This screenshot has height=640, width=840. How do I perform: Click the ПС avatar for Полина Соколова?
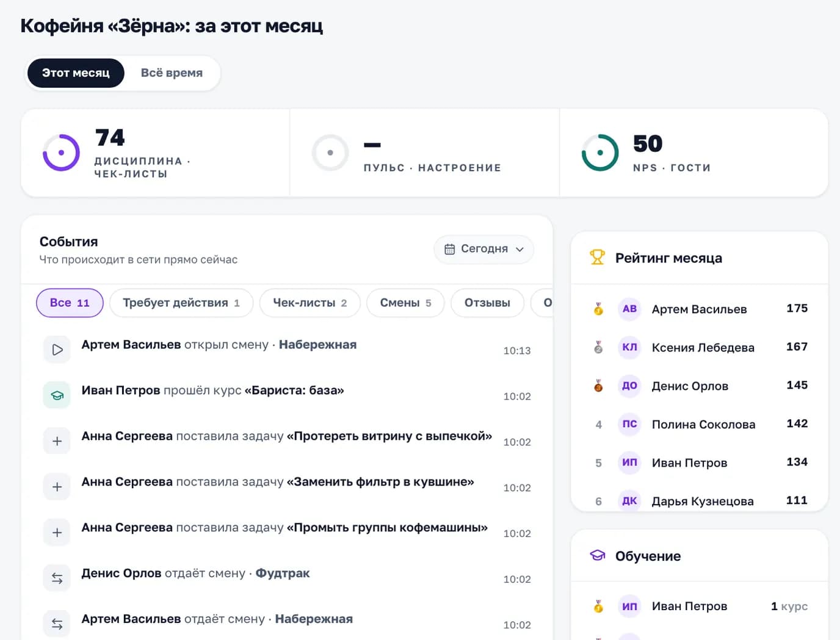pyautogui.click(x=629, y=425)
